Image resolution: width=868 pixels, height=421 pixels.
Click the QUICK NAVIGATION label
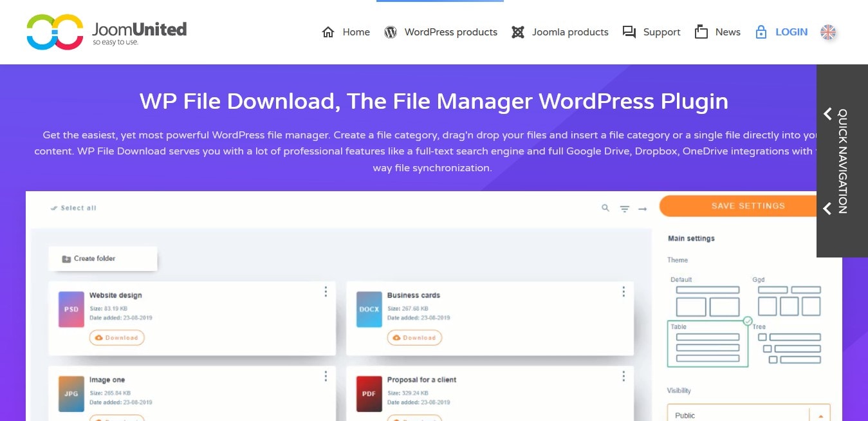(x=842, y=161)
